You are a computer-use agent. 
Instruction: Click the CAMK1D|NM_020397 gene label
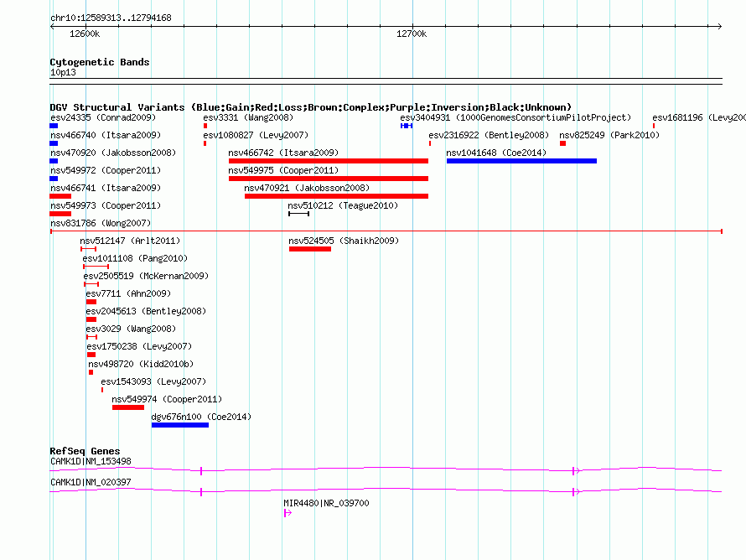pyautogui.click(x=91, y=482)
